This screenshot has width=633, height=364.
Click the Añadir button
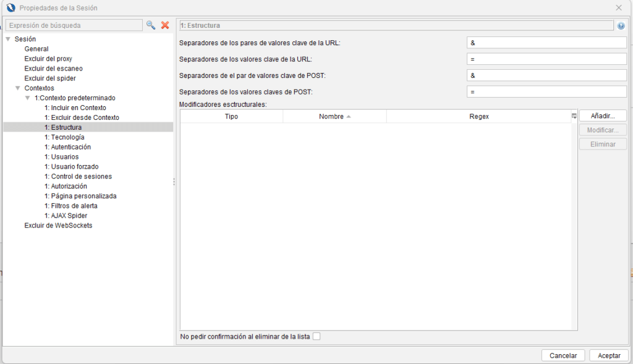(603, 116)
